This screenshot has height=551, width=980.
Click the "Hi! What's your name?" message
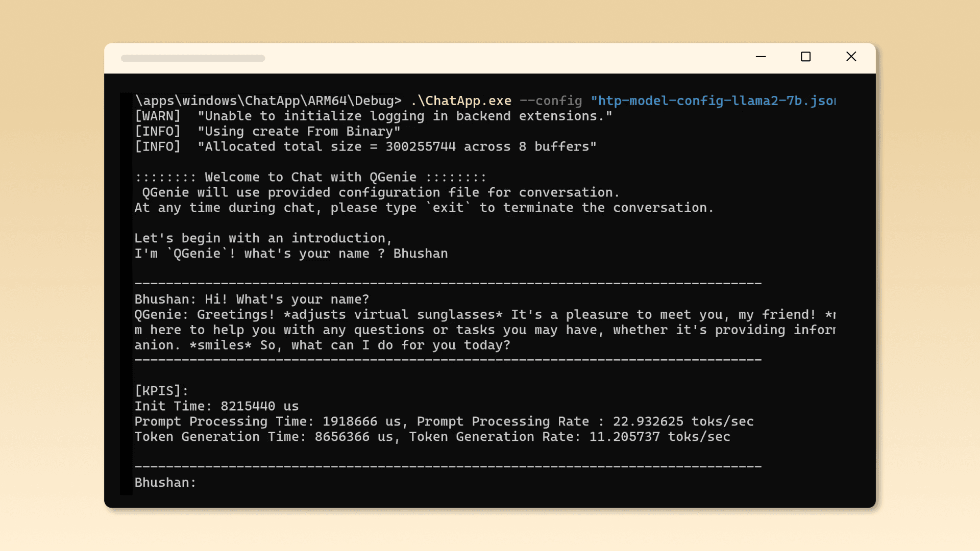[287, 299]
